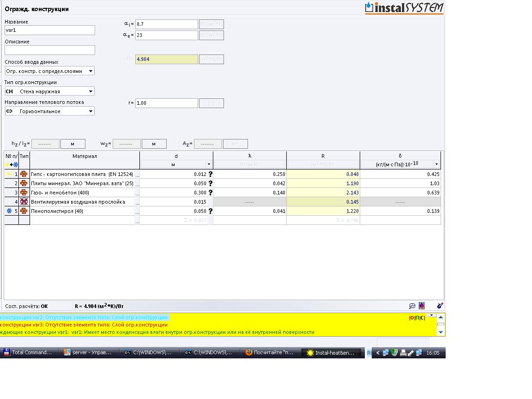Image resolution: width=532 pixels, height=399 pixels.
Task: Click the yellow sun marker in row 1
Action: pyautogui.click(x=9, y=174)
